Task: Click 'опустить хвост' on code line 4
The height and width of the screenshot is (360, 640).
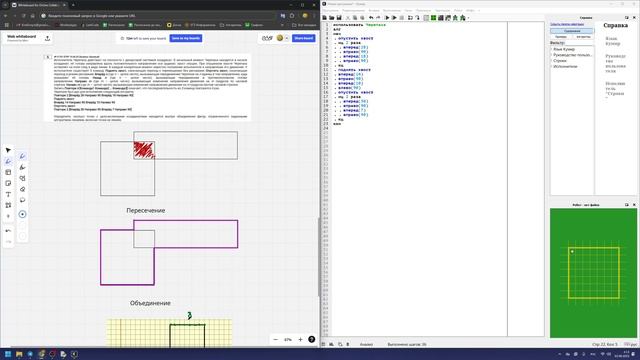Action: coord(356,38)
